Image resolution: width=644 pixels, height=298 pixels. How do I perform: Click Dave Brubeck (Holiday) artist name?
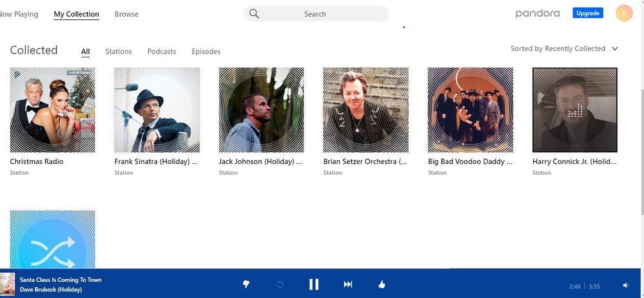[x=51, y=290]
